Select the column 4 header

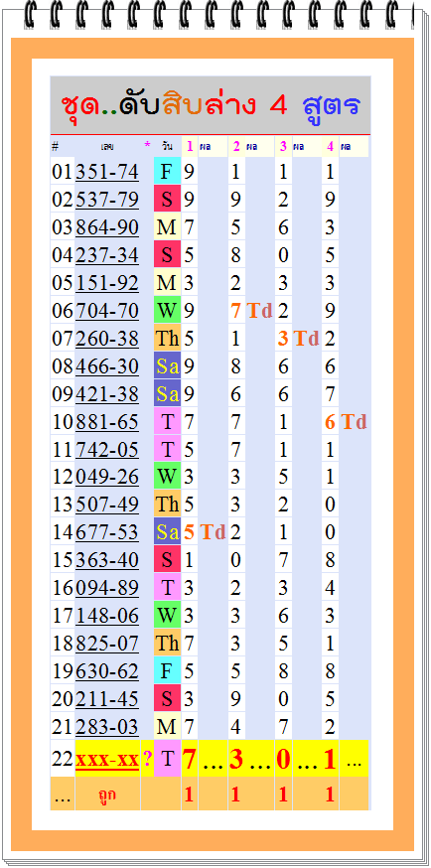[x=331, y=147]
